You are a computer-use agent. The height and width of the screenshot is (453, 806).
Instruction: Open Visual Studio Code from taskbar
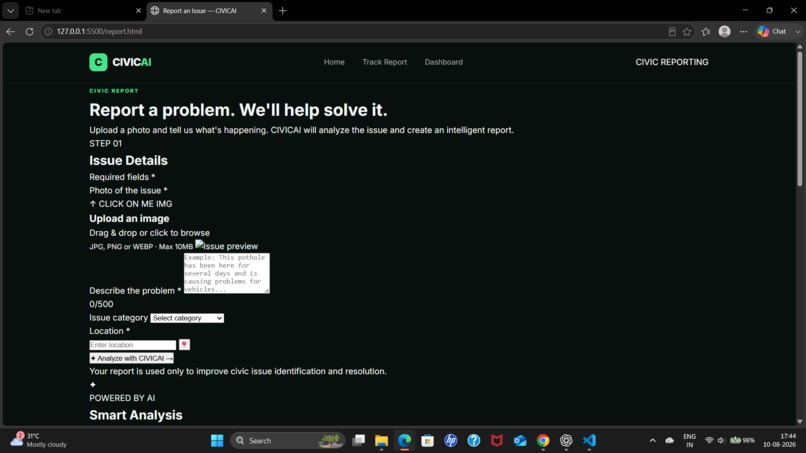(589, 441)
